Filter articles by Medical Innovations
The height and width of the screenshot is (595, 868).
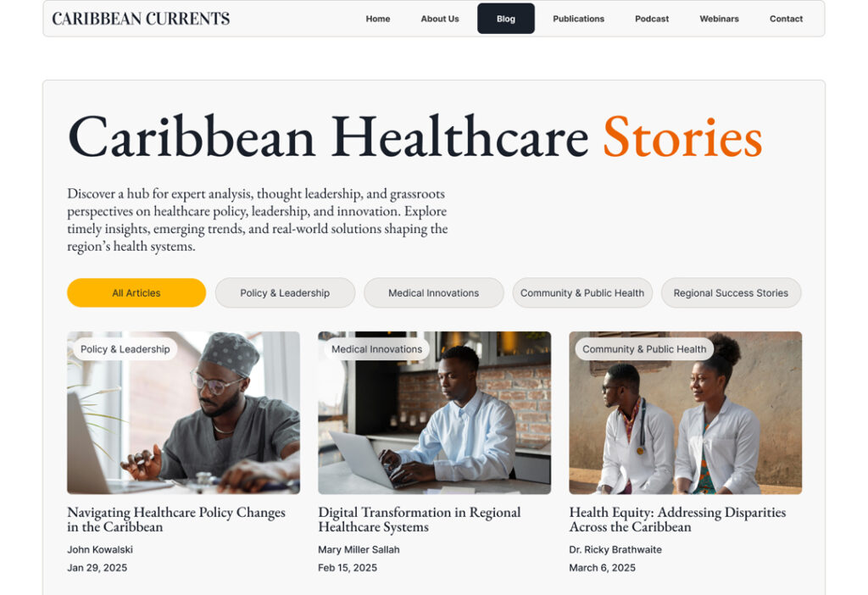[433, 292]
